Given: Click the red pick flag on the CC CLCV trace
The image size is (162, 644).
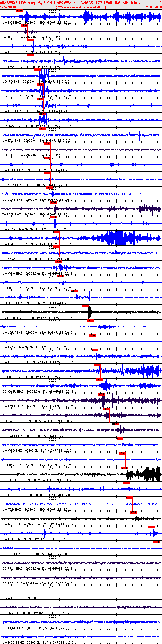Looking at the screenshot, I should coord(74,291).
